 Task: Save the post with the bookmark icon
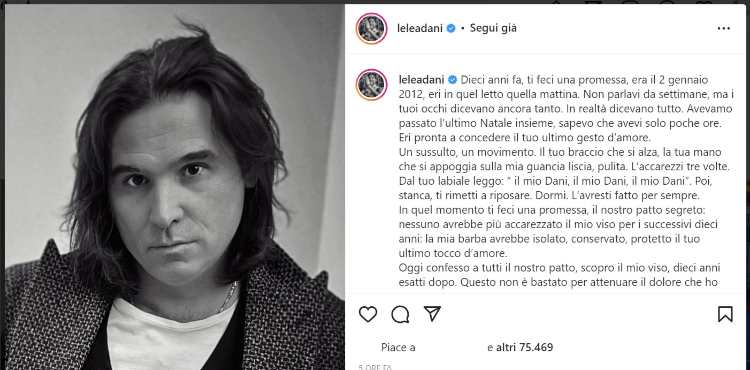coord(725,314)
